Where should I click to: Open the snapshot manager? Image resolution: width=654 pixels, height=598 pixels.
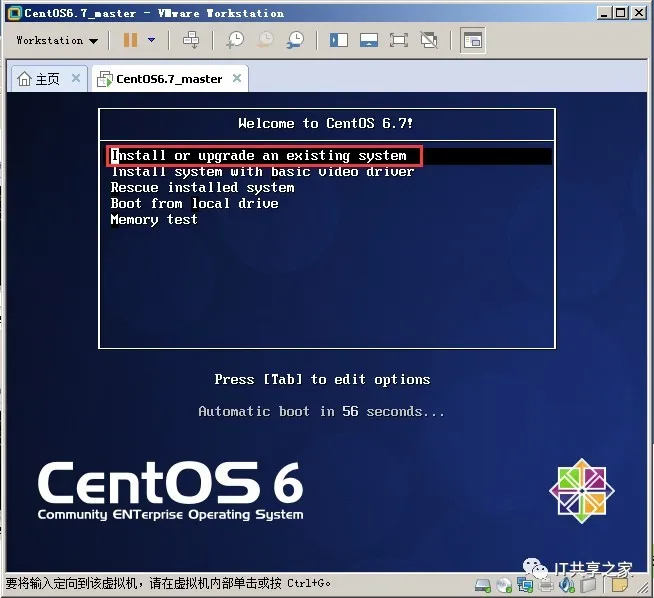coord(295,40)
